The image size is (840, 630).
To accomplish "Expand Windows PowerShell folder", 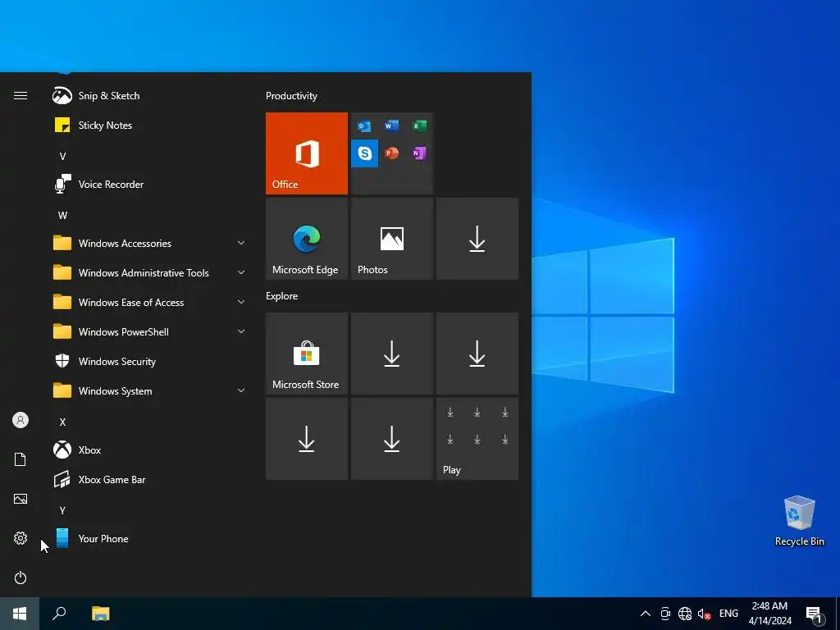I will tap(149, 332).
